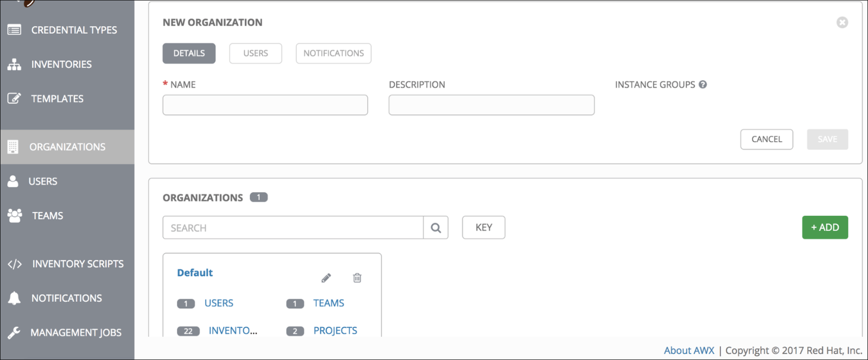Click the Management Jobs wrench icon
Viewport: 868px width, 360px height.
tap(14, 332)
